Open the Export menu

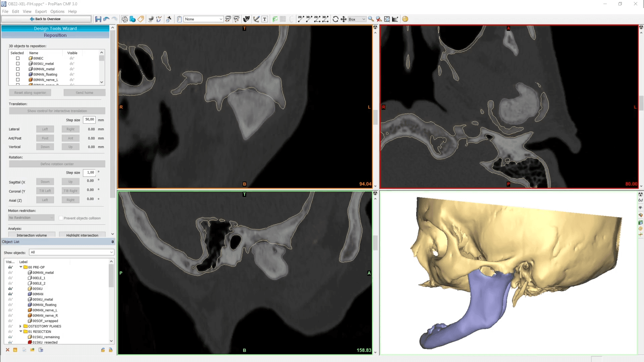click(x=41, y=11)
